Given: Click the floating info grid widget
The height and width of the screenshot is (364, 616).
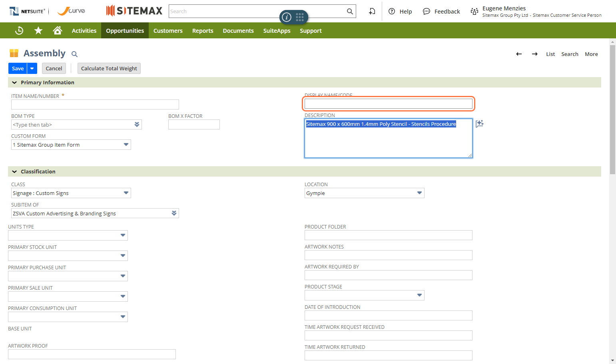Looking at the screenshot, I should point(294,17).
